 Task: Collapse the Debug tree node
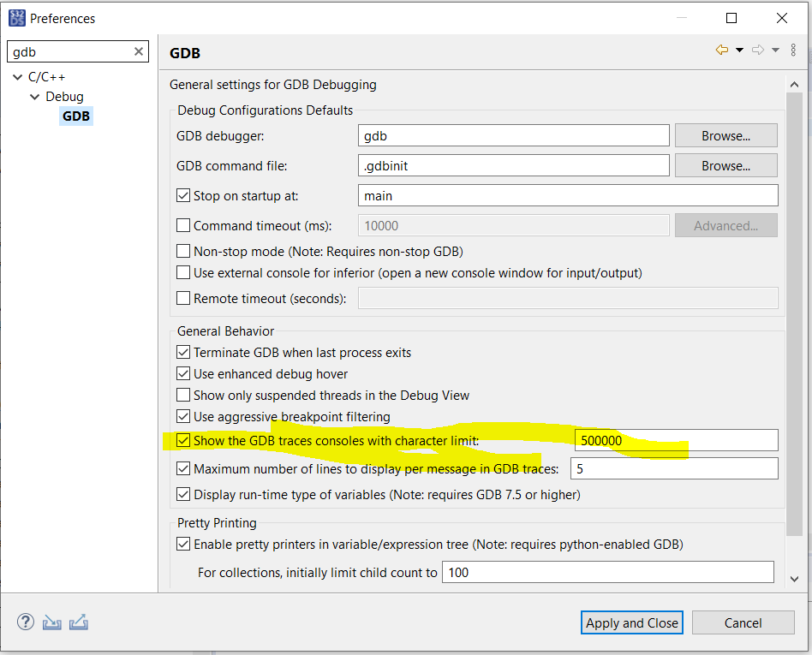click(34, 96)
